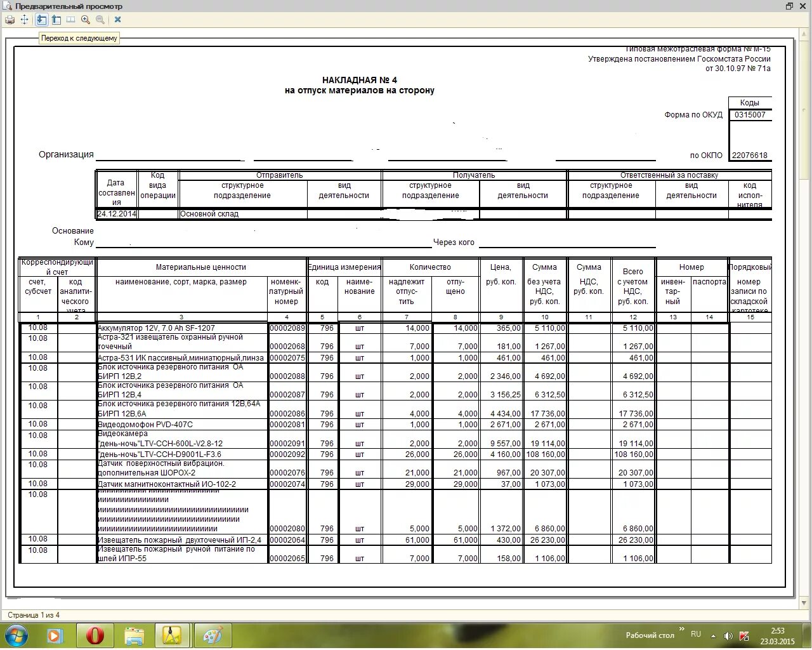Open the Paint app from the taskbar
The image size is (812, 650).
point(213,635)
